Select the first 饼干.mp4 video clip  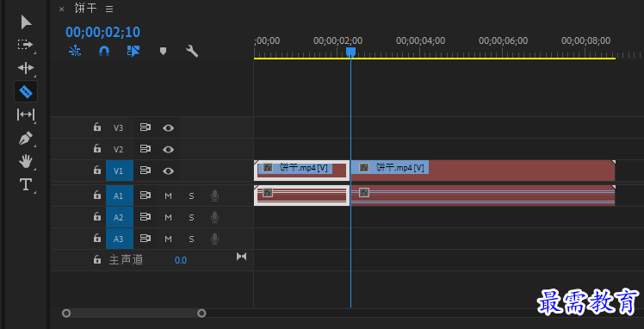point(302,171)
